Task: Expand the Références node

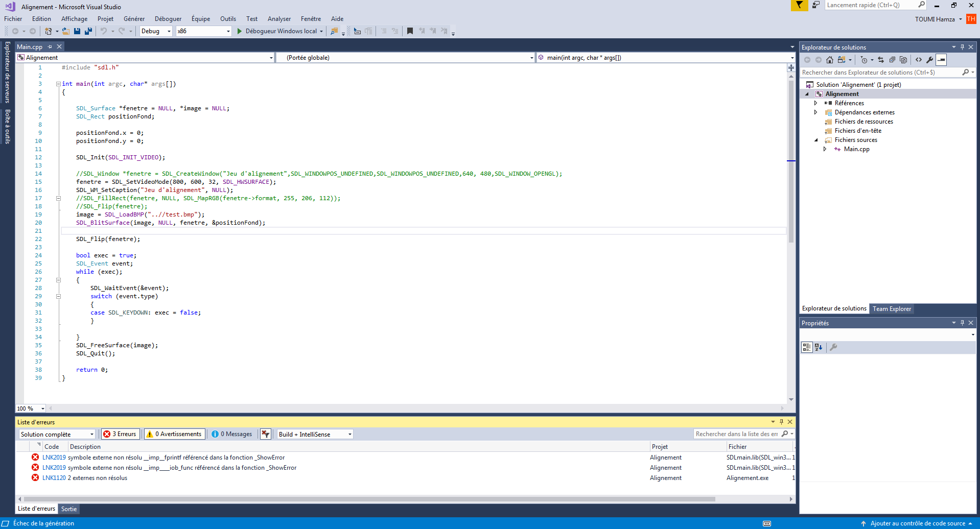Action: pyautogui.click(x=815, y=103)
